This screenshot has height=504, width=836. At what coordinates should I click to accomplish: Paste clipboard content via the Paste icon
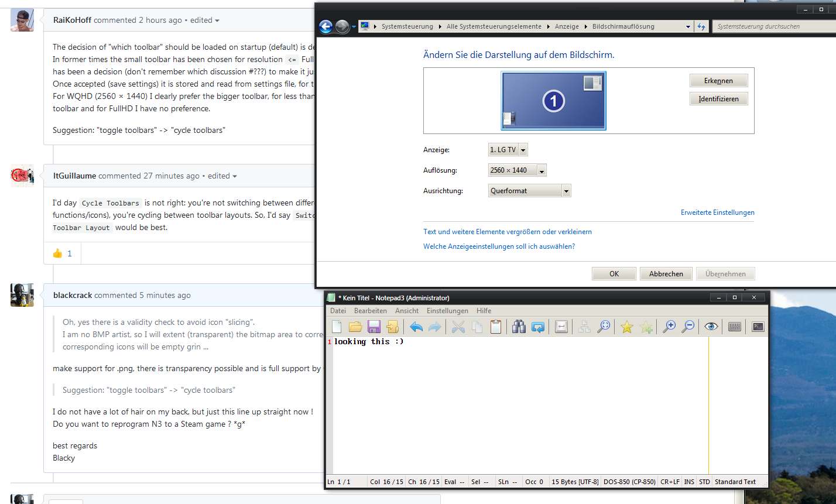(495, 327)
